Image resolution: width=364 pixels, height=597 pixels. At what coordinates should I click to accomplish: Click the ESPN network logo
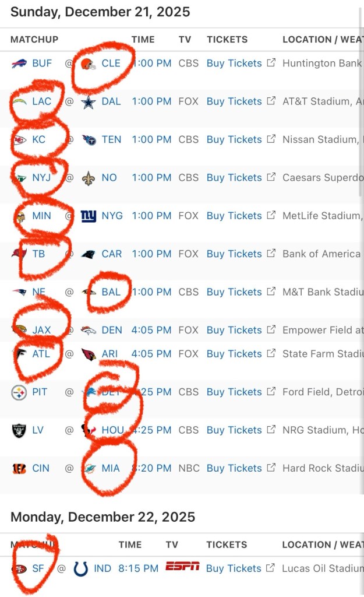[x=182, y=567]
